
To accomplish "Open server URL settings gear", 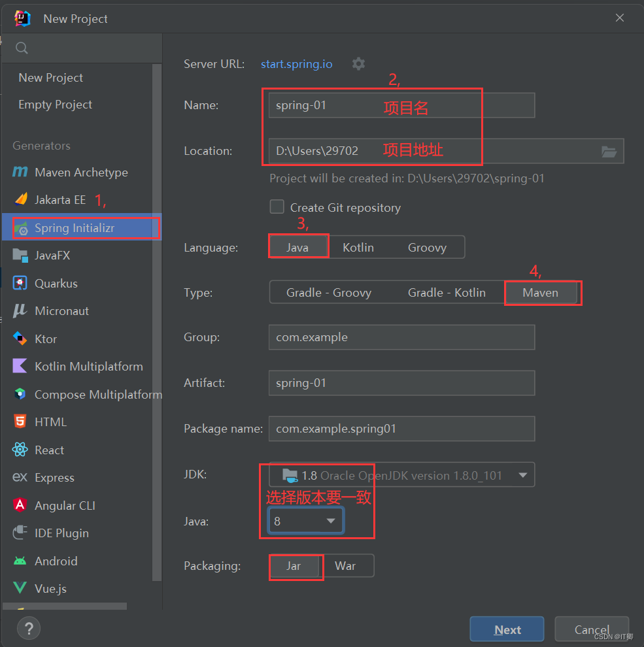I will 358,64.
